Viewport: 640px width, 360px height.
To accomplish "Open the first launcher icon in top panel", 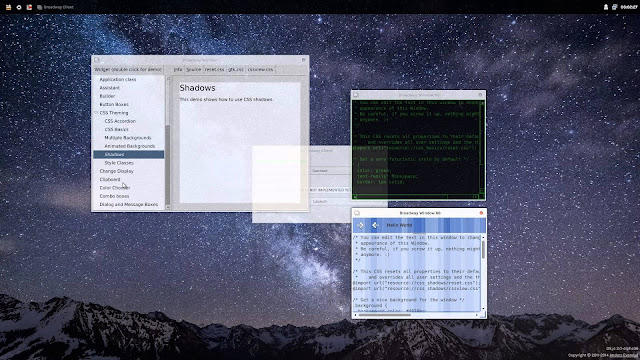I will 8,7.
